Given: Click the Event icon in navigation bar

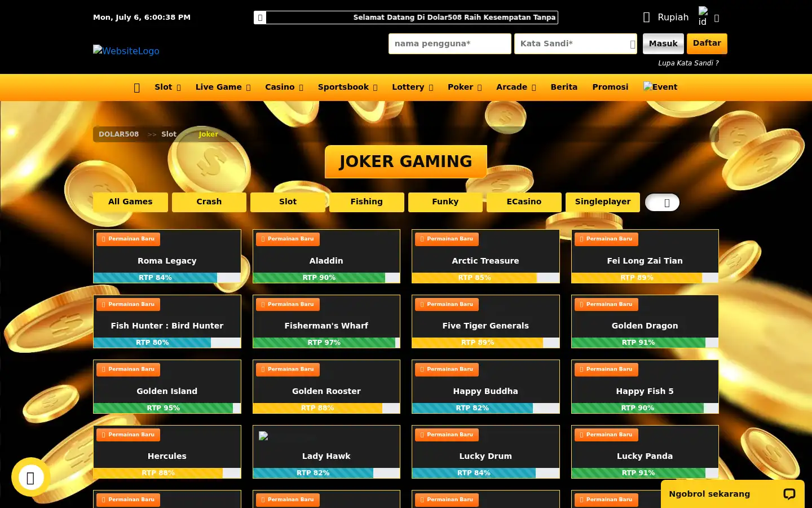Looking at the screenshot, I should pyautogui.click(x=660, y=87).
